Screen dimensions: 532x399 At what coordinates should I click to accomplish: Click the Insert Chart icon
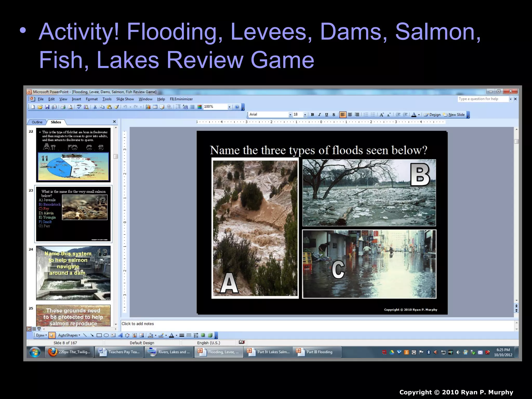pyautogui.click(x=148, y=107)
